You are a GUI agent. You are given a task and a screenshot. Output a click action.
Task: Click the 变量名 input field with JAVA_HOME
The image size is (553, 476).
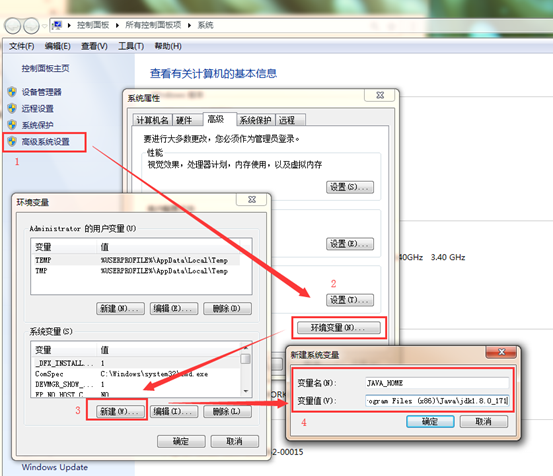pos(437,383)
